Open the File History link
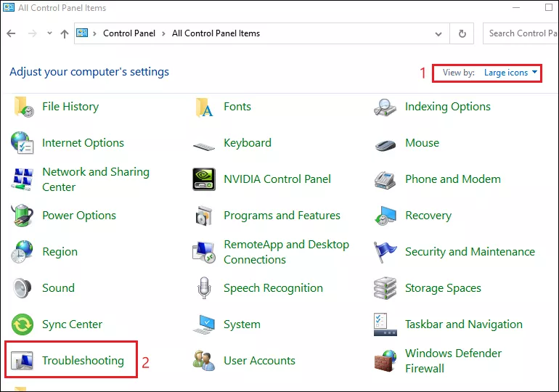Screen dimensions: 559x392 pyautogui.click(x=70, y=107)
